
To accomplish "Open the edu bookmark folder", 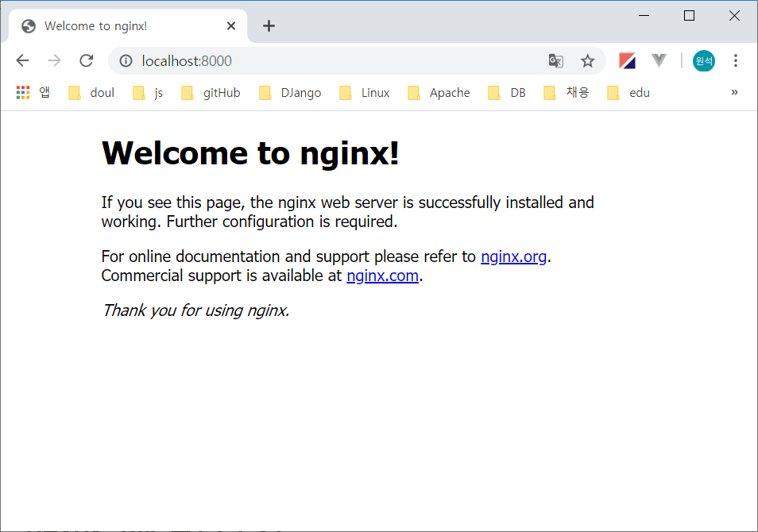I will coord(628,93).
